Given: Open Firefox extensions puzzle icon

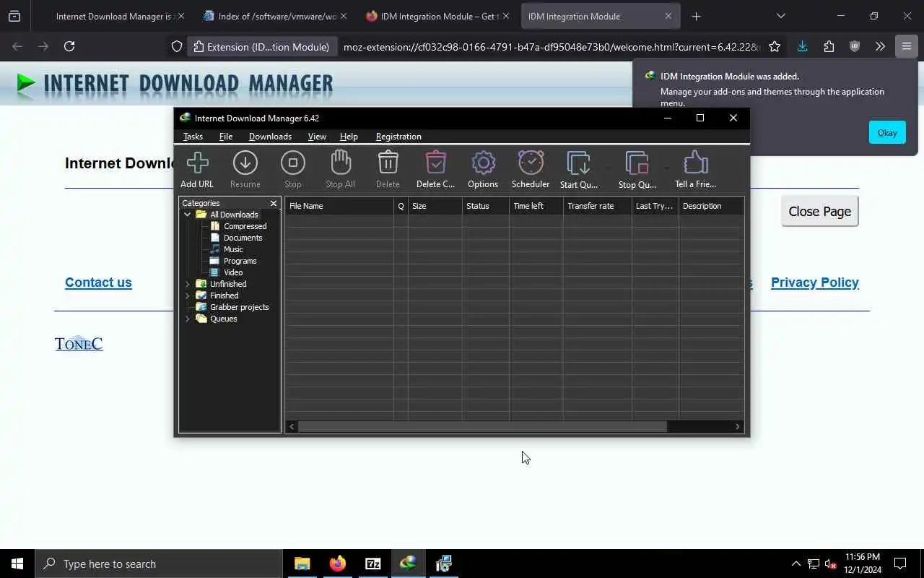Looking at the screenshot, I should 829,46.
